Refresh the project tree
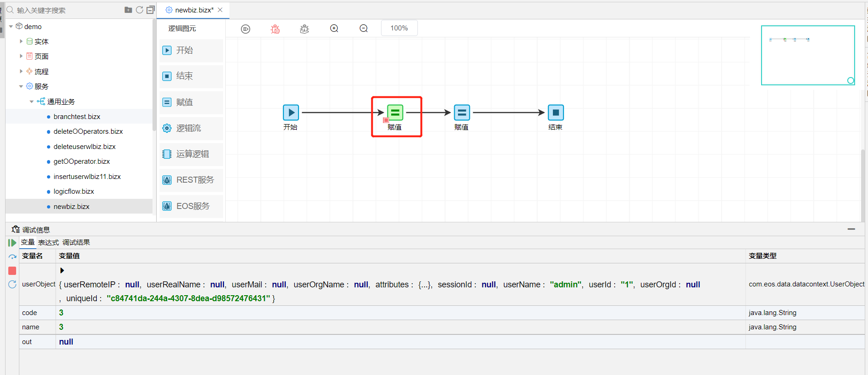This screenshot has height=375, width=868. click(x=139, y=10)
